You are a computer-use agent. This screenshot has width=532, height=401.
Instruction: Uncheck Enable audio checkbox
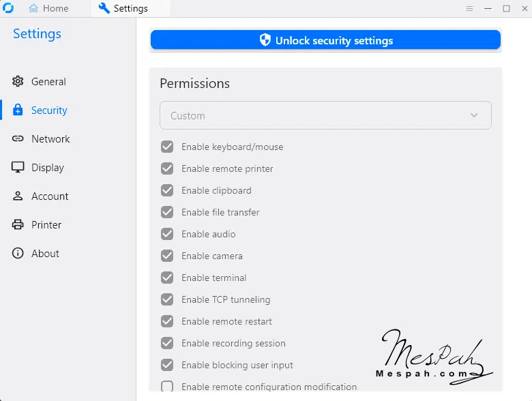click(167, 234)
